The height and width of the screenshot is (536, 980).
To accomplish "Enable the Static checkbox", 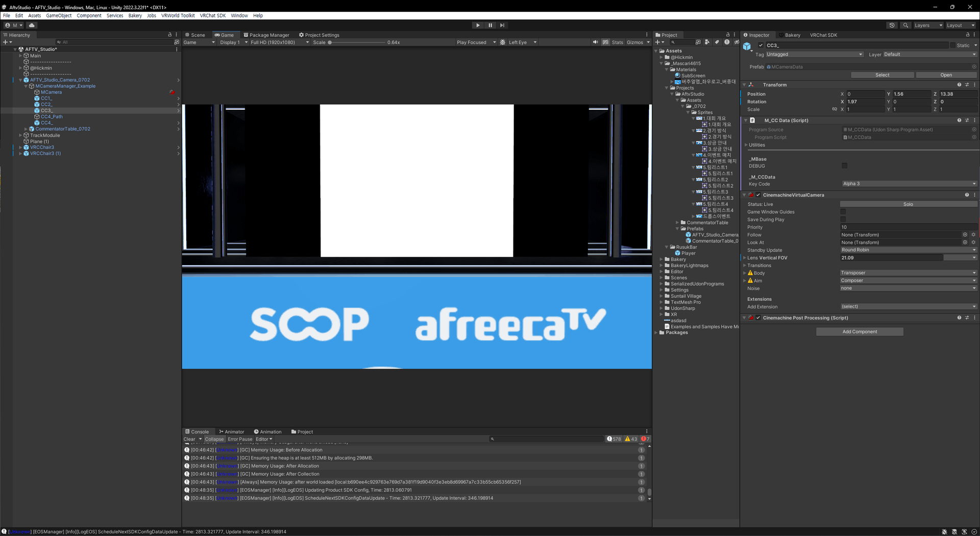I will 952,45.
